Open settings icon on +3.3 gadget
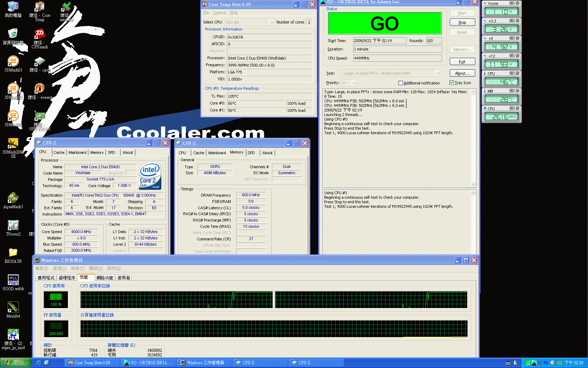The image size is (588, 368). pos(512,21)
